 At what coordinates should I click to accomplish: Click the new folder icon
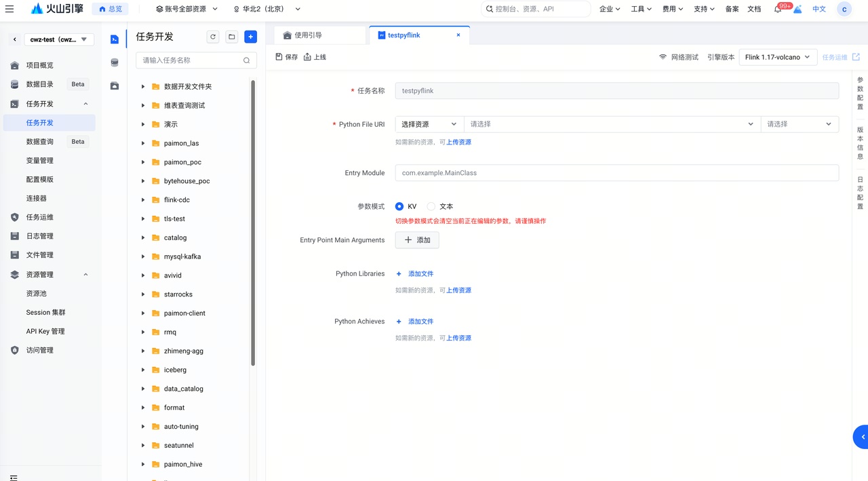coord(232,37)
